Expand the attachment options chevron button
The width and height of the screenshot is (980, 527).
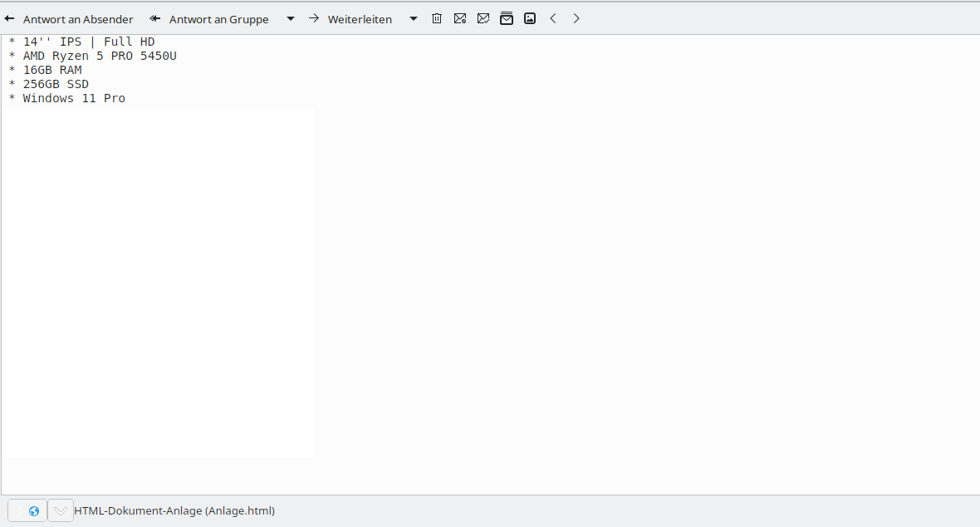pyautogui.click(x=61, y=510)
